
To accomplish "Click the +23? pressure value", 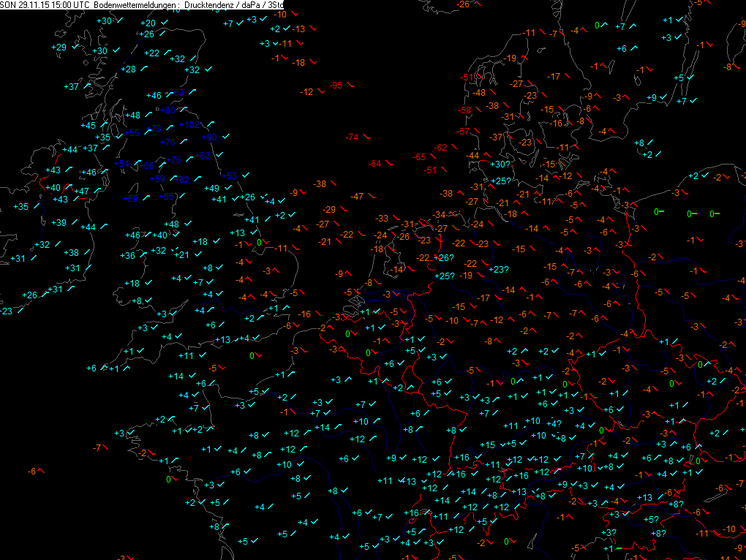I will [497, 270].
